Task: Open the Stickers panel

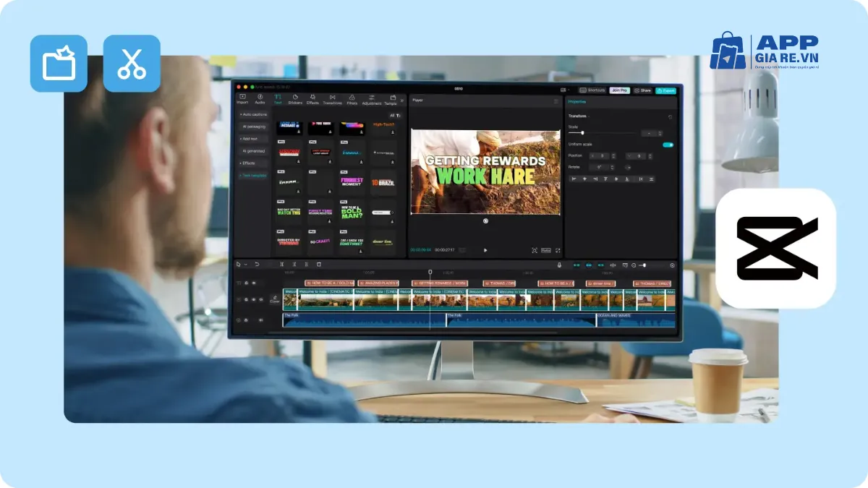Action: pos(295,98)
